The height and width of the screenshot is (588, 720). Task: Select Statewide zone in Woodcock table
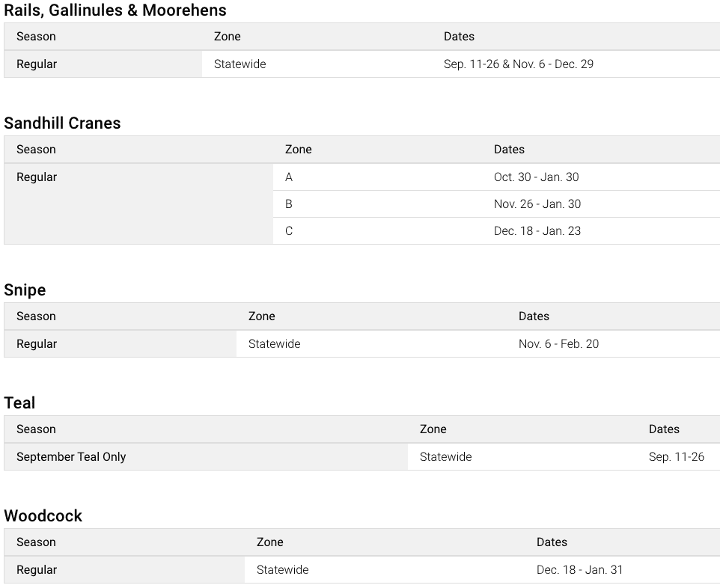click(282, 570)
